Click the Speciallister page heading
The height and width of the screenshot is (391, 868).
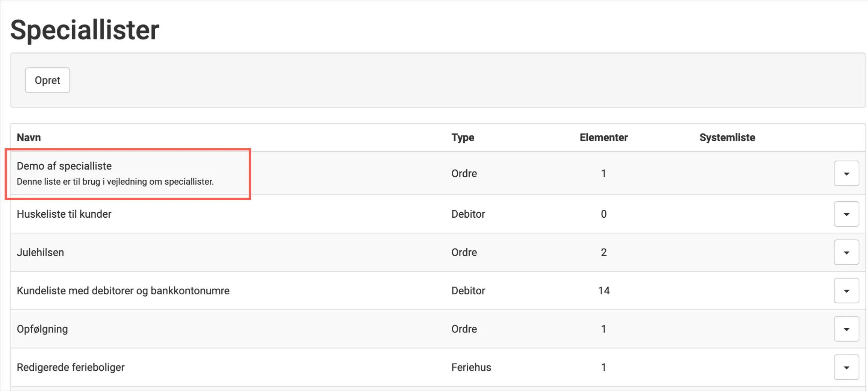pos(85,30)
